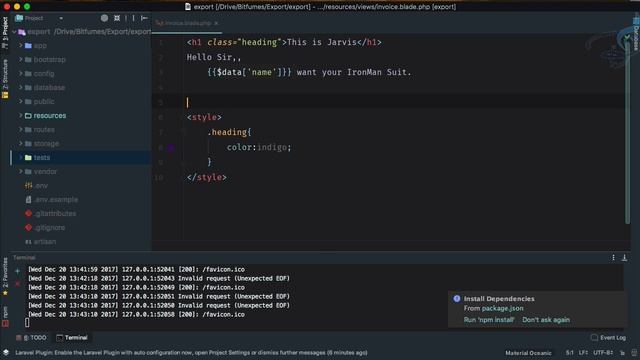This screenshot has width=640, height=360.
Task: Open the terminal panel options menu icon
Action: tap(613, 258)
